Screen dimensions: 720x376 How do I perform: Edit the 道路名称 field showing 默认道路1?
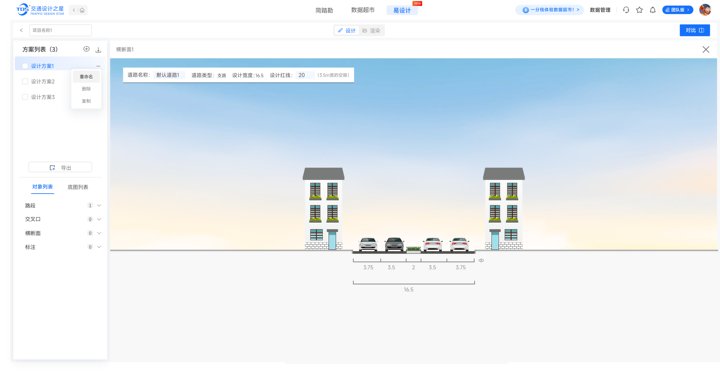point(168,75)
